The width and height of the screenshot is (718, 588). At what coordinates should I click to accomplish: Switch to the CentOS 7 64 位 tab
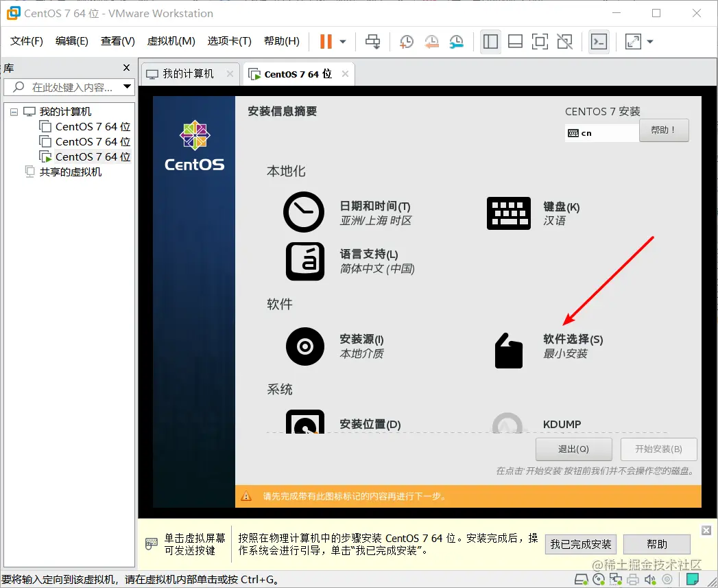(298, 74)
